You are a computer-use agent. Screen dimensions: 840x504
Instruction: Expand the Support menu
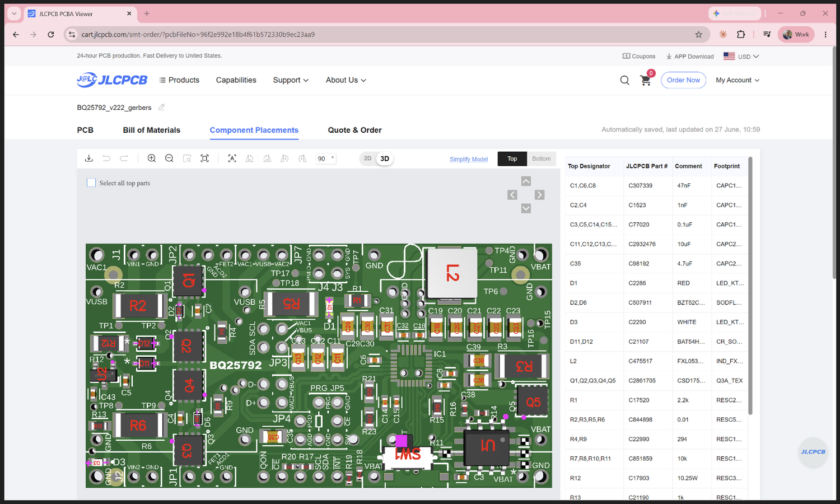pos(291,80)
